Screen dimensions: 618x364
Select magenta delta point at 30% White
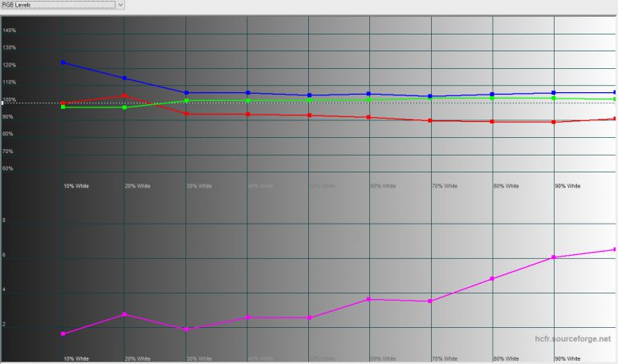click(x=186, y=330)
